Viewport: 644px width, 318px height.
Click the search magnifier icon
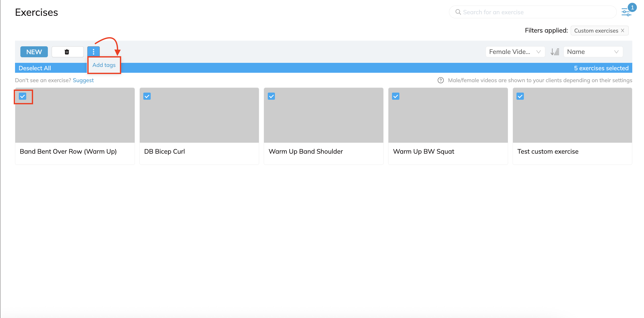458,12
